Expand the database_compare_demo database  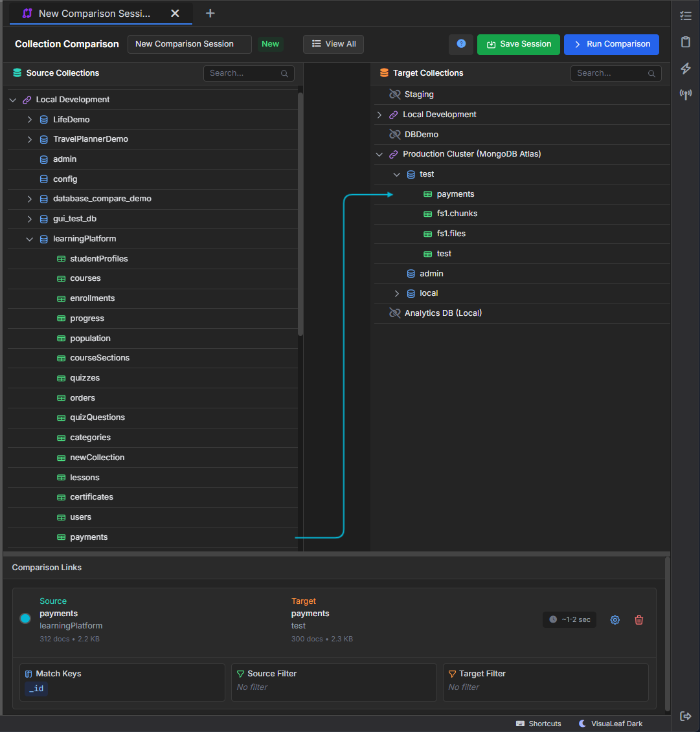point(29,199)
